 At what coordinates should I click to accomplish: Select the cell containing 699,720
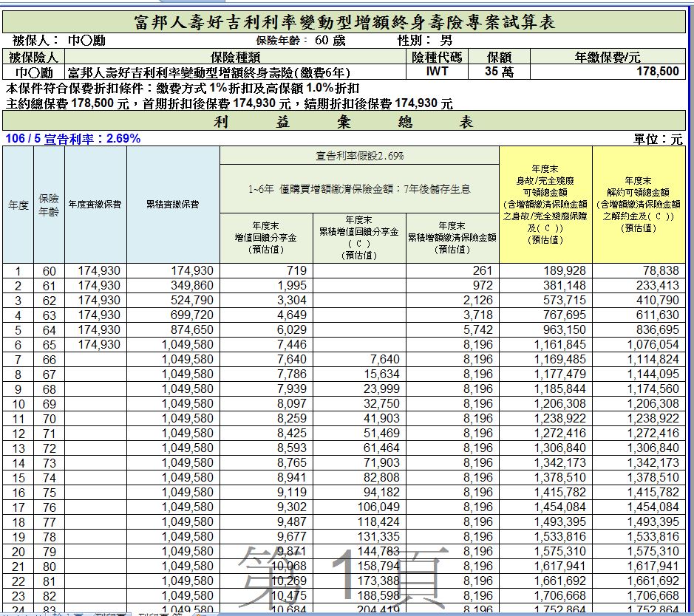173,315
